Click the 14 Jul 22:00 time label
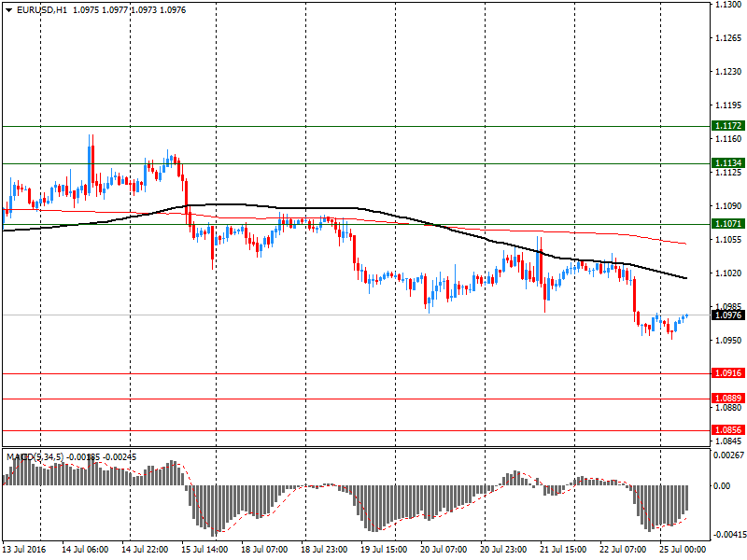This screenshot has height=560, width=747. [145, 550]
